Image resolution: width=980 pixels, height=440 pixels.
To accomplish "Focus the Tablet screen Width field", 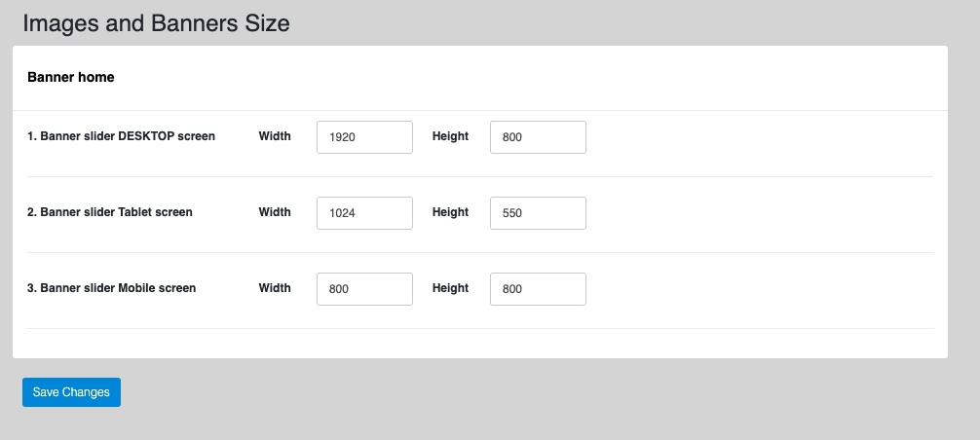I will pyautogui.click(x=364, y=213).
